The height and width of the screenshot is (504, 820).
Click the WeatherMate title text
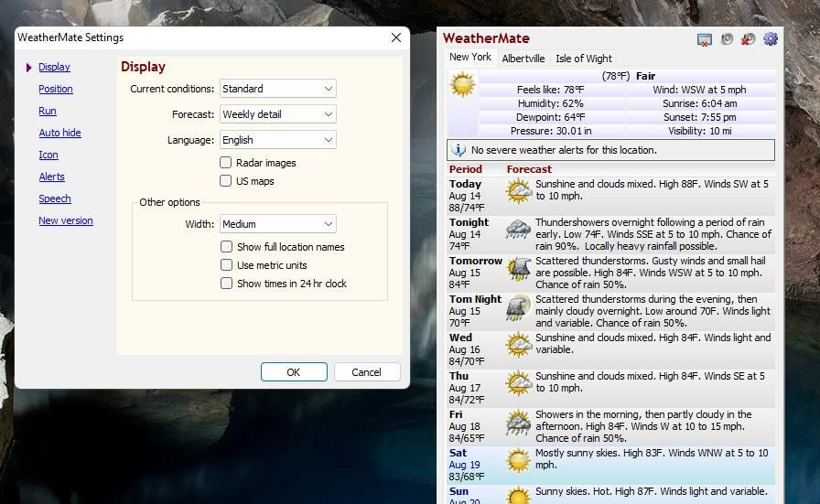point(486,38)
